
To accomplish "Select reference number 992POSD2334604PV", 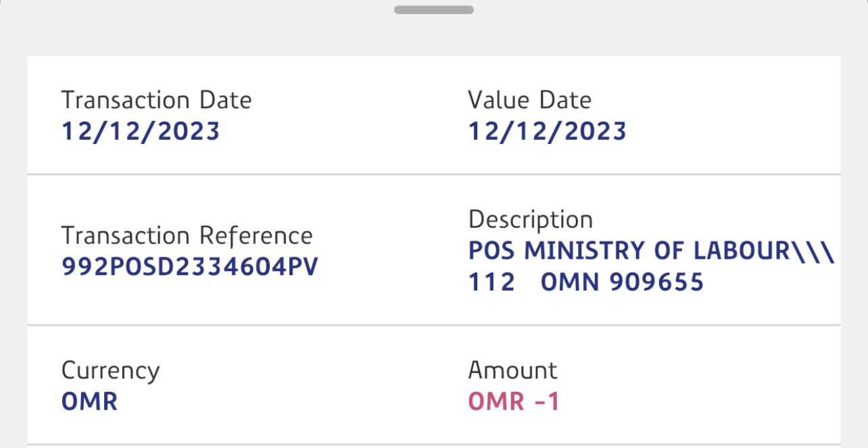I will [x=189, y=268].
